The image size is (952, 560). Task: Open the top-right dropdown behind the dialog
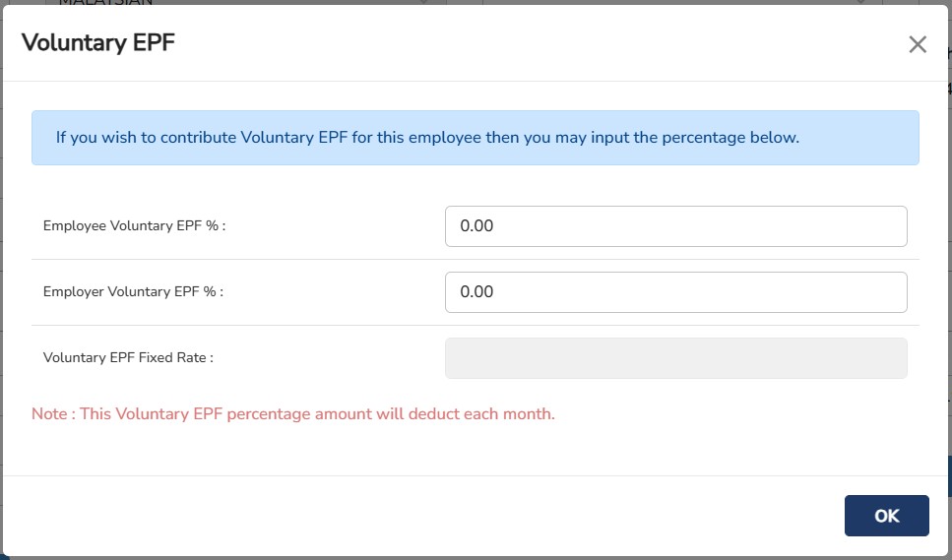pyautogui.click(x=679, y=2)
